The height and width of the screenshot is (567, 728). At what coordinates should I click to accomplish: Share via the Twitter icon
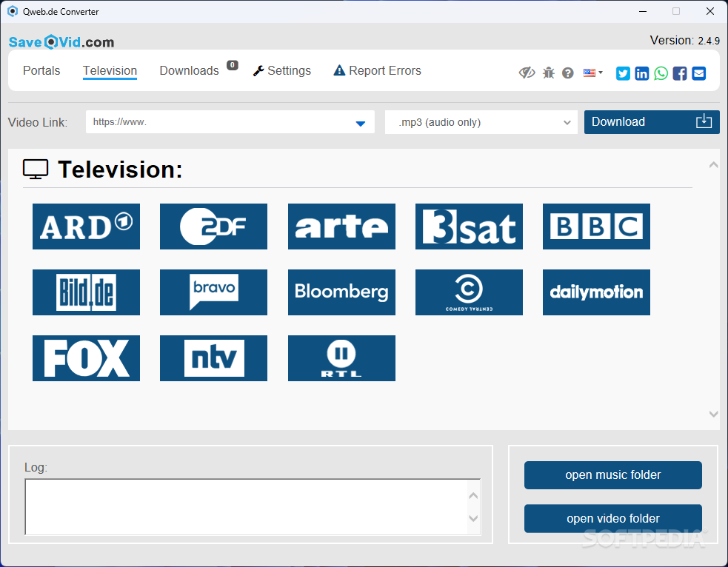[623, 73]
